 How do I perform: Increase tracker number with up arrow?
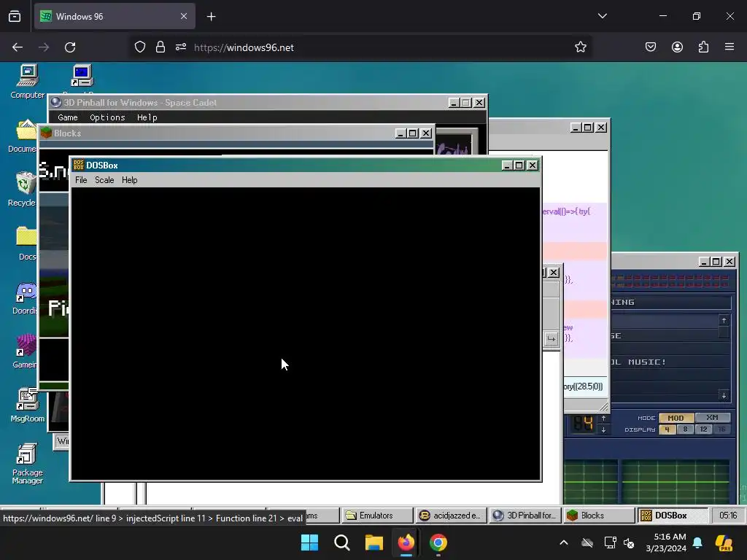603,418
